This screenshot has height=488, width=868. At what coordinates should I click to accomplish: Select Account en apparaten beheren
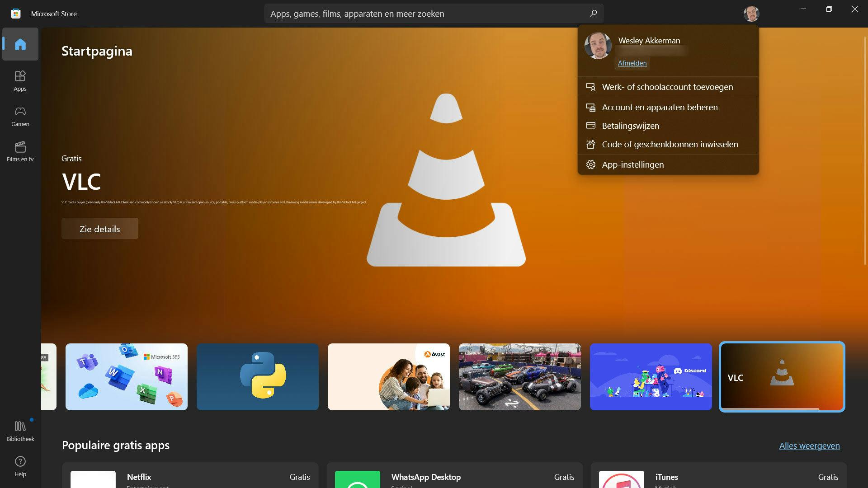click(660, 108)
